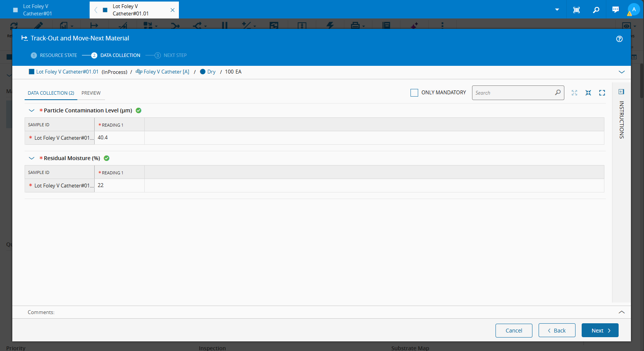Close the Lot Foley V Catheter#01.01 tab
Screen dimensions: 644x351
pos(173,10)
